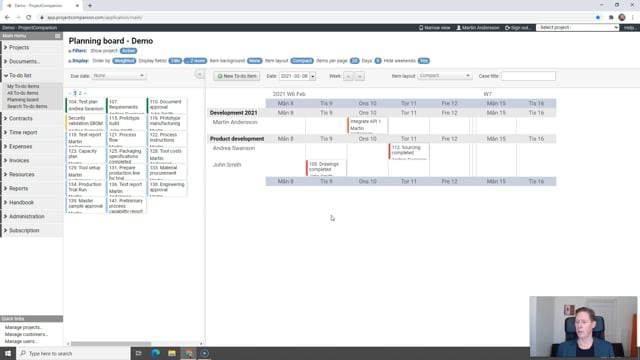Viewport: 640px width, 360px height.
Task: Open Search To-do items
Action: 27,107
